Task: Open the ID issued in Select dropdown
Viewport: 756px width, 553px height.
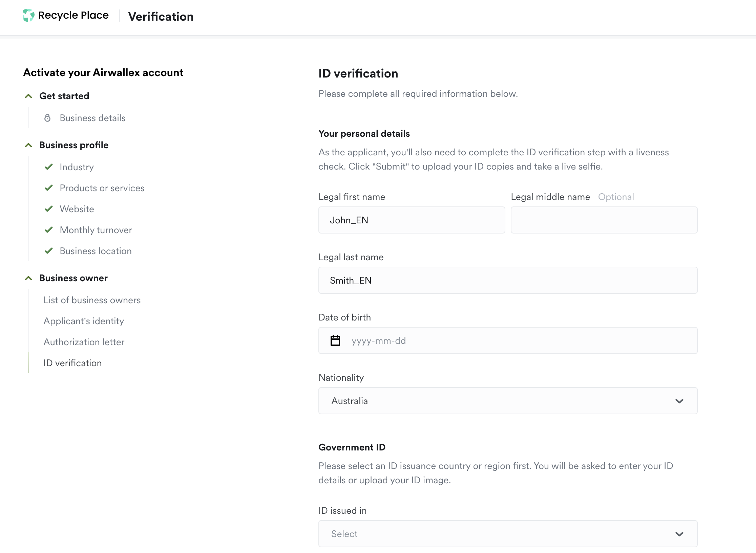Action: click(507, 534)
